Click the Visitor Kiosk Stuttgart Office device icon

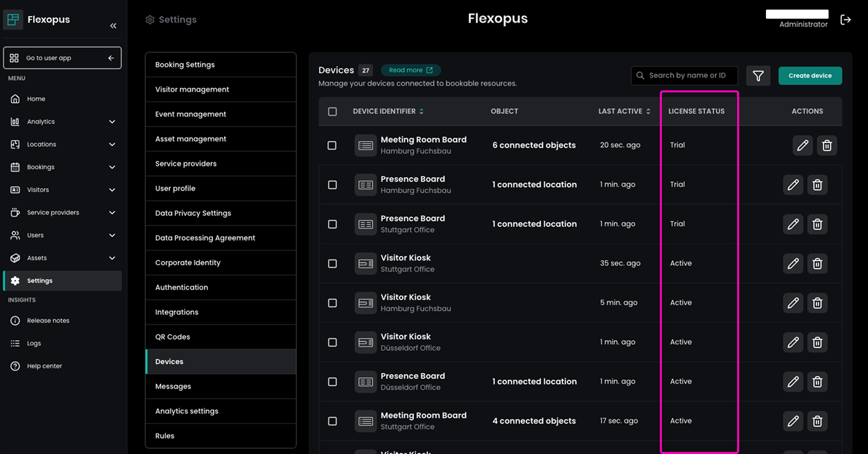pyautogui.click(x=365, y=264)
